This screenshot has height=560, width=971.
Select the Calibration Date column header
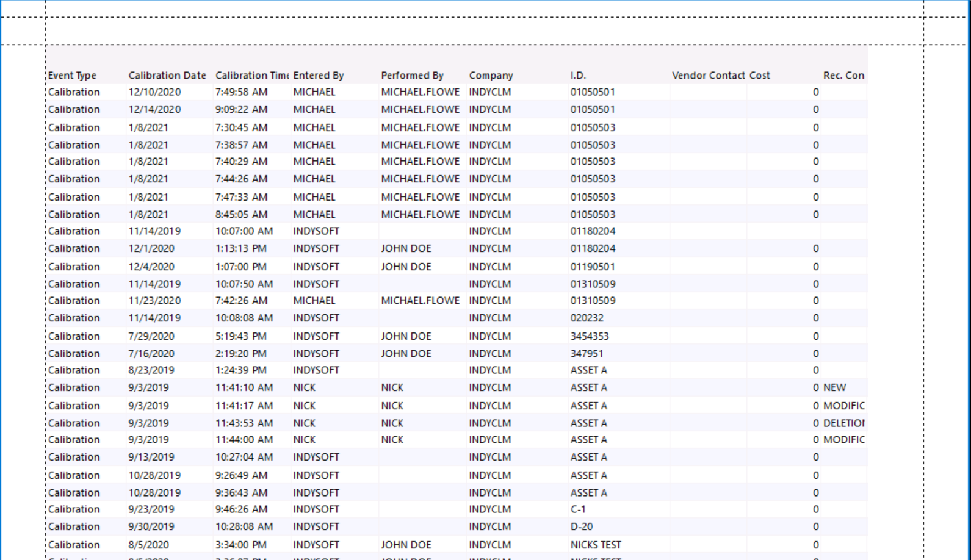pos(167,76)
